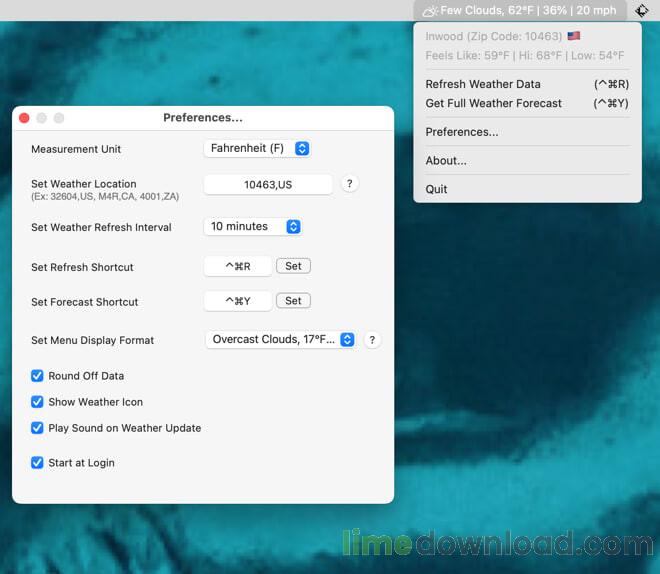The width and height of the screenshot is (660, 574).
Task: Click the menu bar icon right of weather
Action: 642,11
